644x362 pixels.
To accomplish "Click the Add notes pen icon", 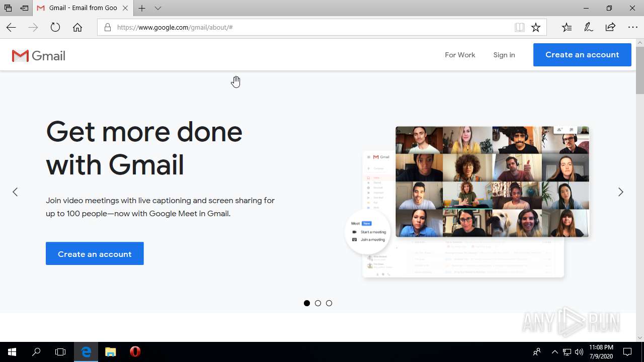I will tap(589, 28).
